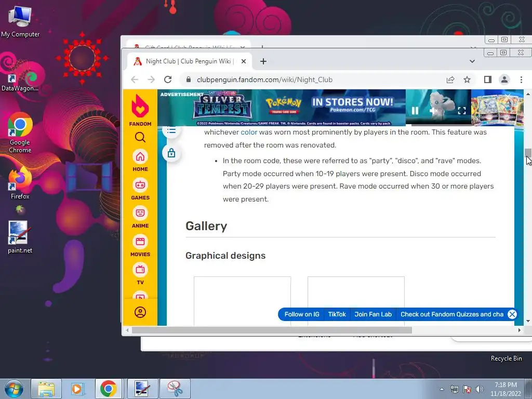
Task: Open the table of contents icon
Action: (x=171, y=130)
